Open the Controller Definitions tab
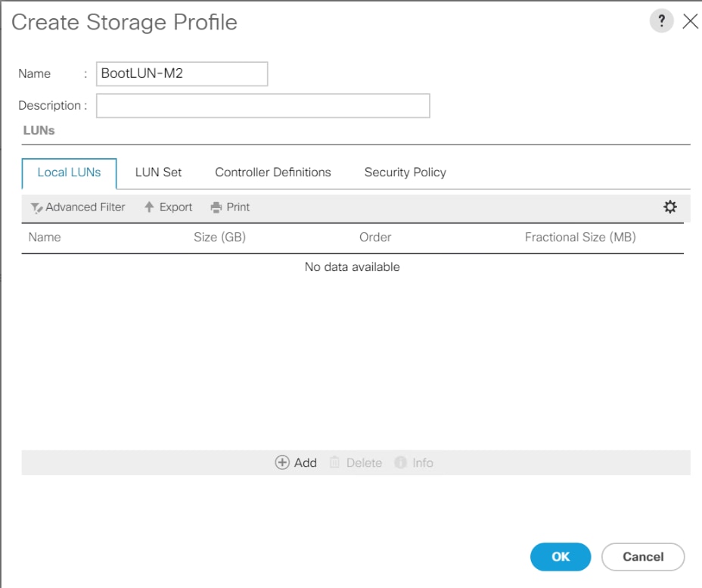This screenshot has height=588, width=702. point(272,173)
